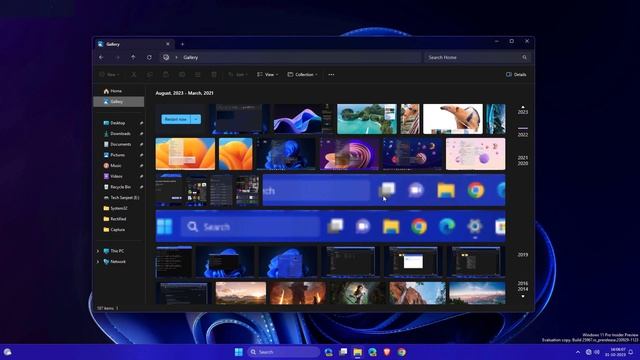Open the New dropdown in toolbar
640x360 pixels.
coord(109,75)
